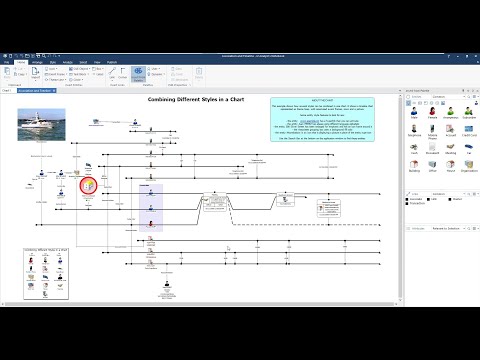The width and height of the screenshot is (480, 360).
Task: Click the boat photo on the chart
Action: (x=42, y=125)
